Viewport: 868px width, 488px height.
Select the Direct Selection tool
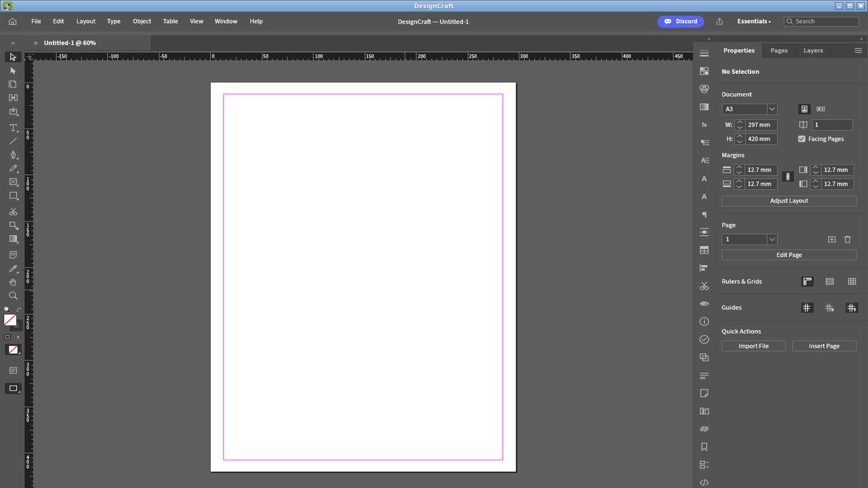click(x=13, y=70)
